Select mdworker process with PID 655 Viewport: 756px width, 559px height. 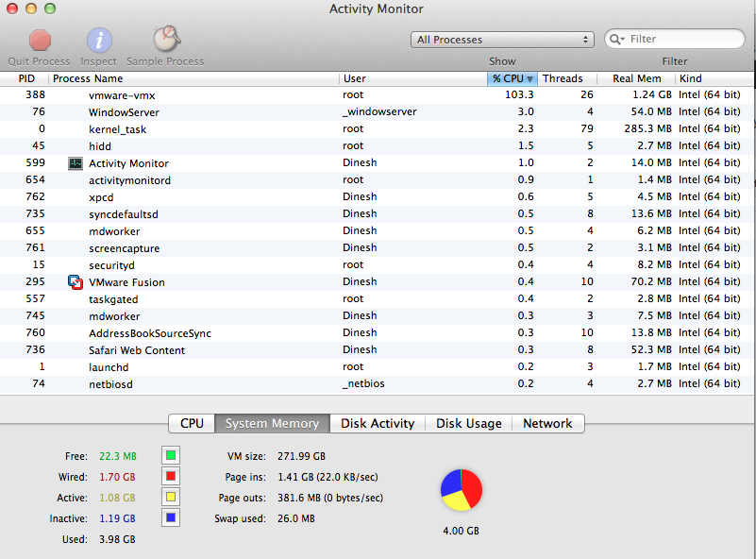tap(376, 231)
